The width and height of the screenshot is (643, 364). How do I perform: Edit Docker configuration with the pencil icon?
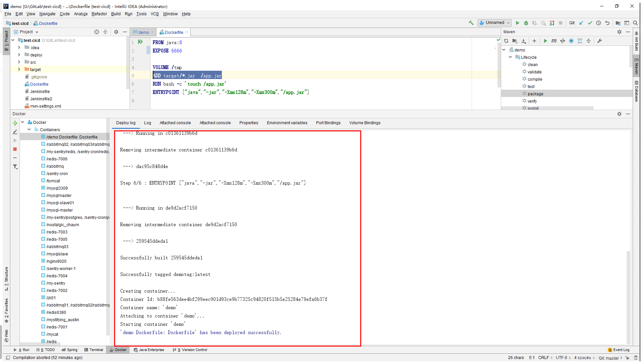click(x=15, y=132)
